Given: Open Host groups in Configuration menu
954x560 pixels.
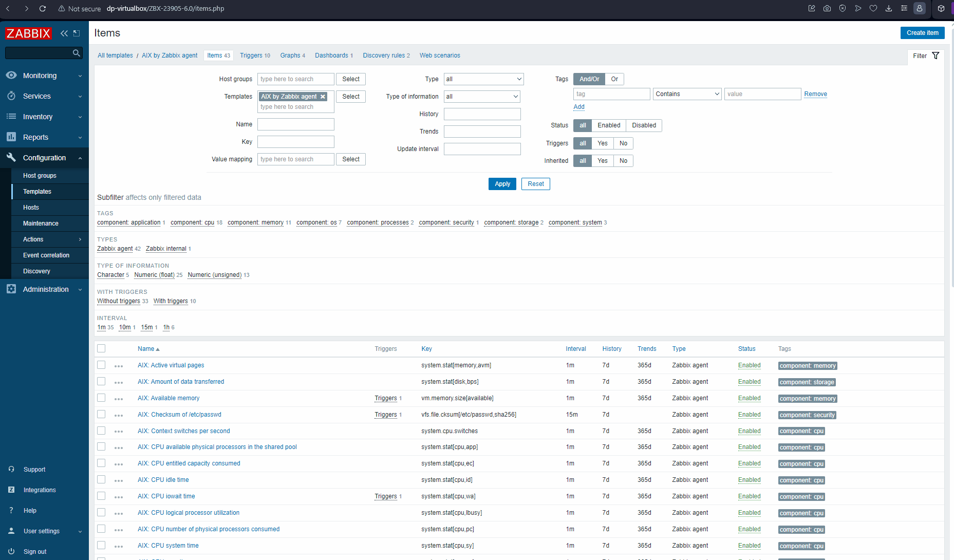Looking at the screenshot, I should click(x=40, y=176).
